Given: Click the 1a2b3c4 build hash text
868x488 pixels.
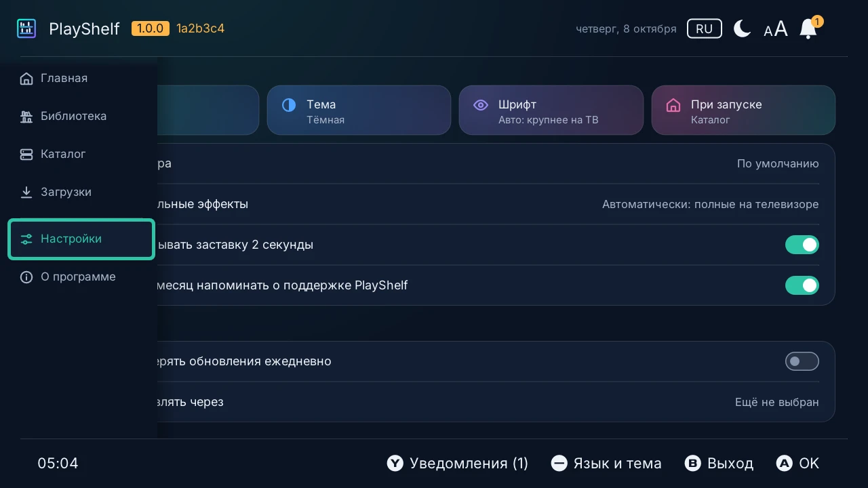Looking at the screenshot, I should (200, 28).
